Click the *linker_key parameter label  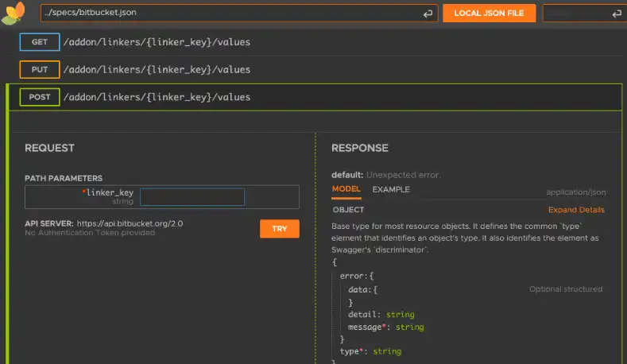tap(107, 193)
